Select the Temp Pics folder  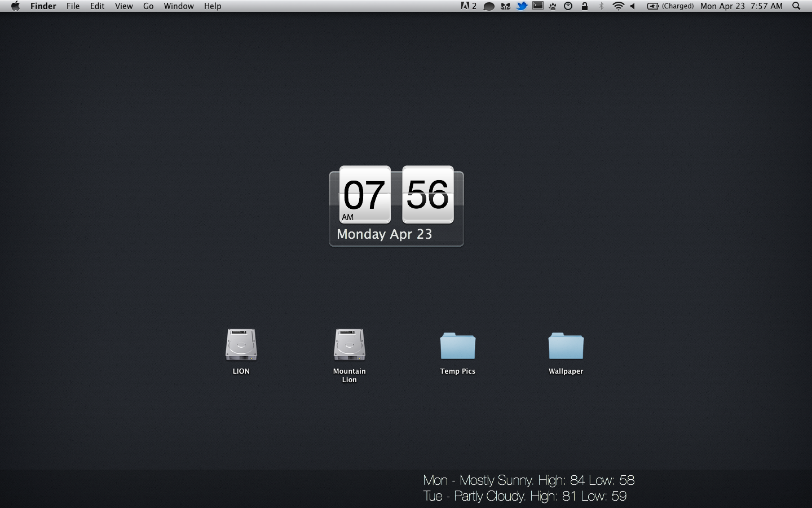tap(458, 345)
